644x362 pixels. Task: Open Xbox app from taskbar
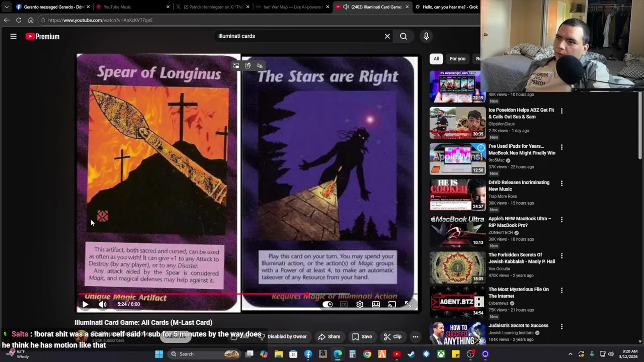pos(441,354)
